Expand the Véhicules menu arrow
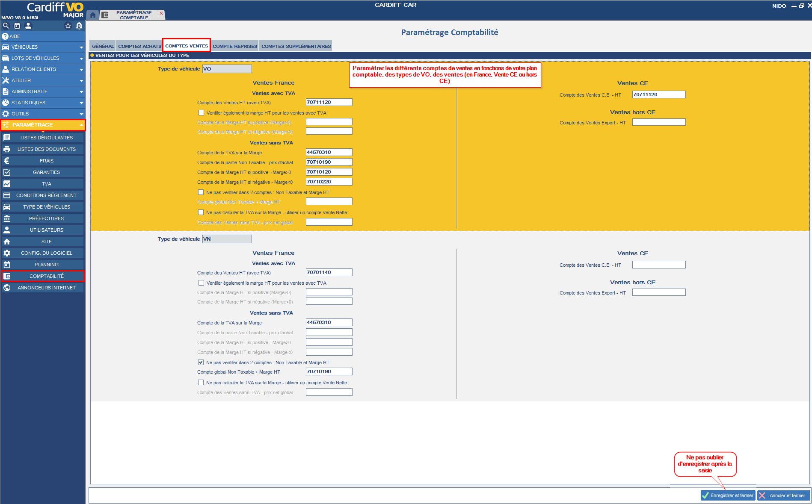Screen dimensions: 812x504 tap(81, 47)
